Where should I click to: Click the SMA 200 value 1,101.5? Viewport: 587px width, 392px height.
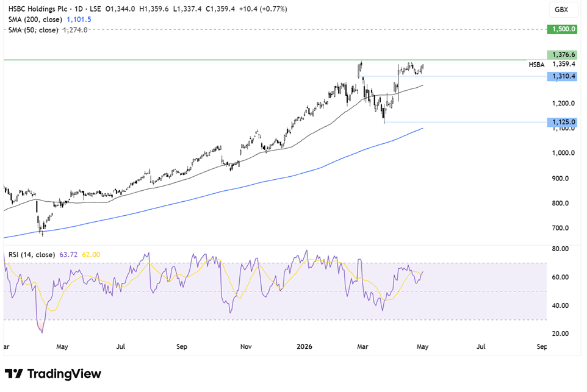point(79,20)
